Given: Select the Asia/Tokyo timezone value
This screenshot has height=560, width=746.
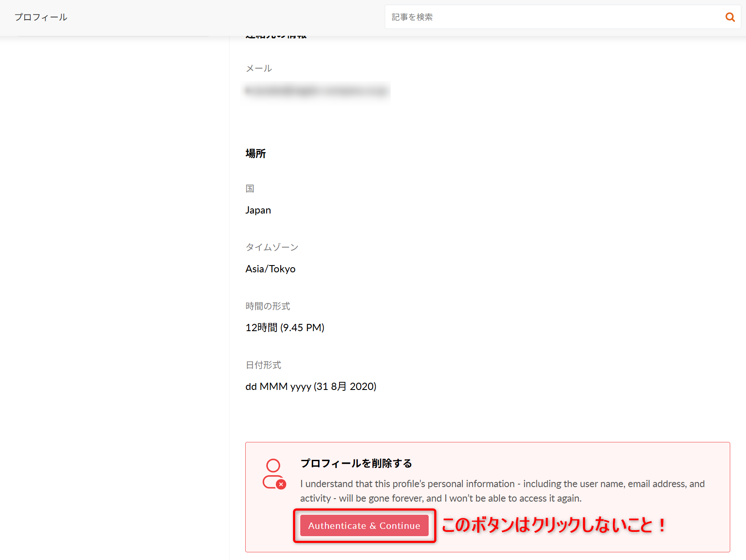Looking at the screenshot, I should 270,269.
